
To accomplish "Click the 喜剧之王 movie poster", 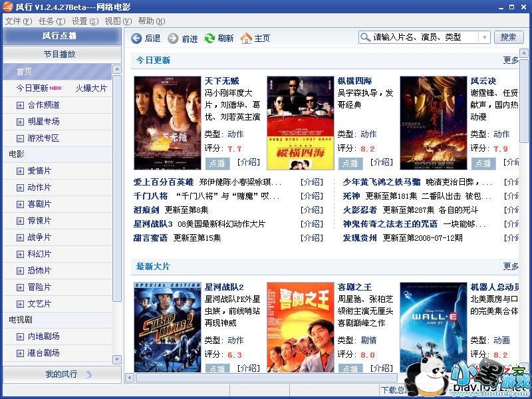I will click(301, 327).
